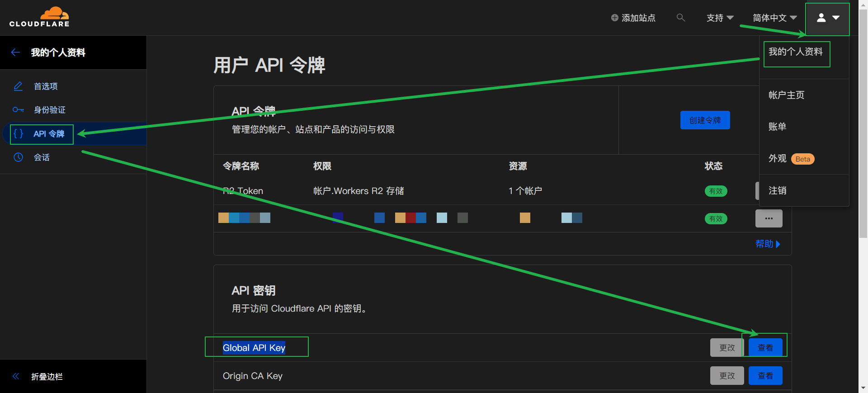868x393 pixels.
Task: Select 我的个人资料 in the account menu
Action: [796, 52]
